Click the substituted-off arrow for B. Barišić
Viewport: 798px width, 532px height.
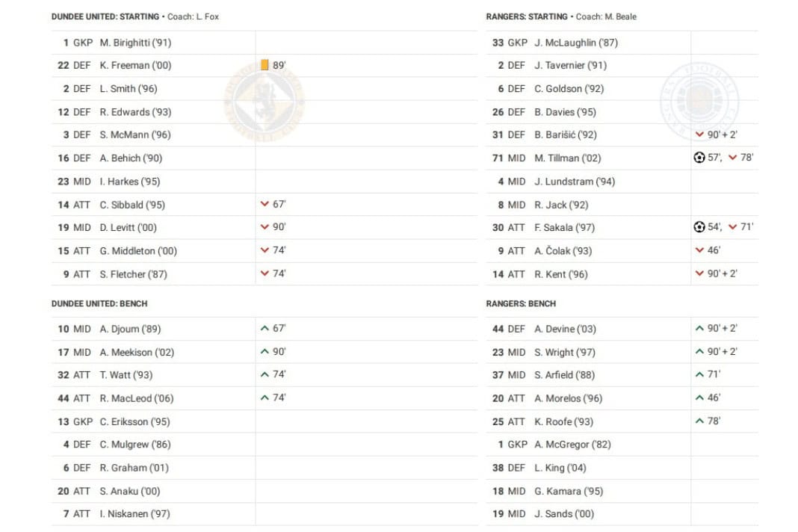pos(699,134)
